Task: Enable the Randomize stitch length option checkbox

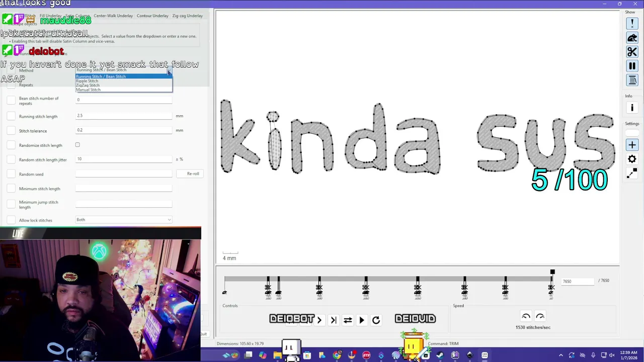Action: [x=77, y=145]
